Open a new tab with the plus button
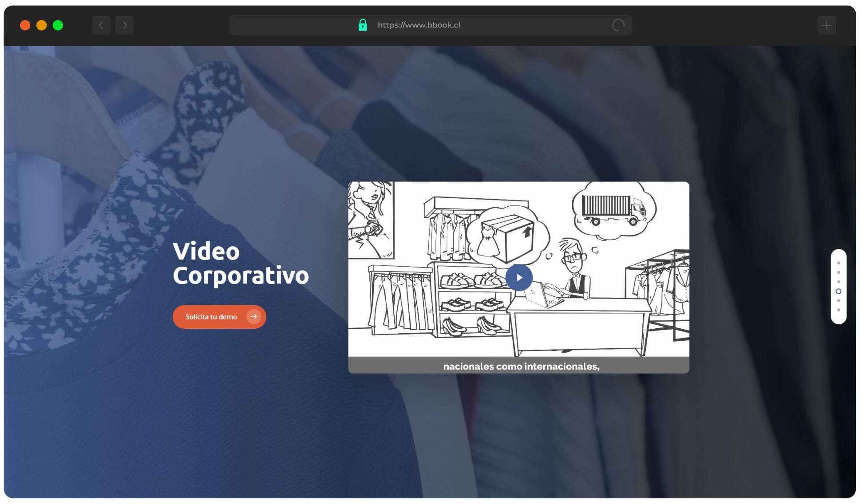The image size is (862, 504). pos(826,25)
